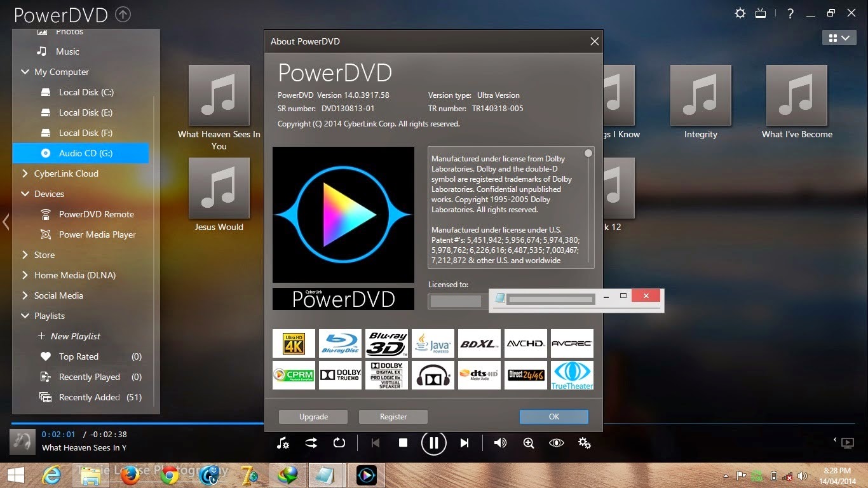The width and height of the screenshot is (868, 488).
Task: Skip to previous track
Action: [375, 443]
